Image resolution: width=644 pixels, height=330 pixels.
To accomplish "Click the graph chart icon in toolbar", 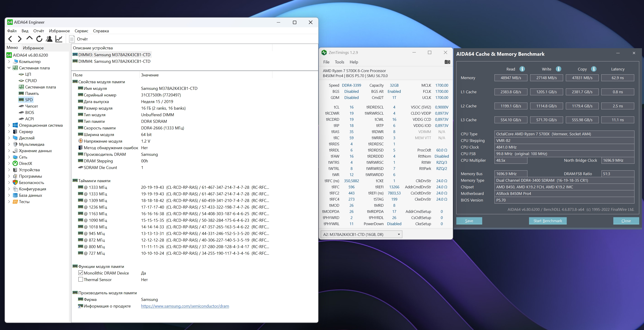I will pyautogui.click(x=59, y=39).
